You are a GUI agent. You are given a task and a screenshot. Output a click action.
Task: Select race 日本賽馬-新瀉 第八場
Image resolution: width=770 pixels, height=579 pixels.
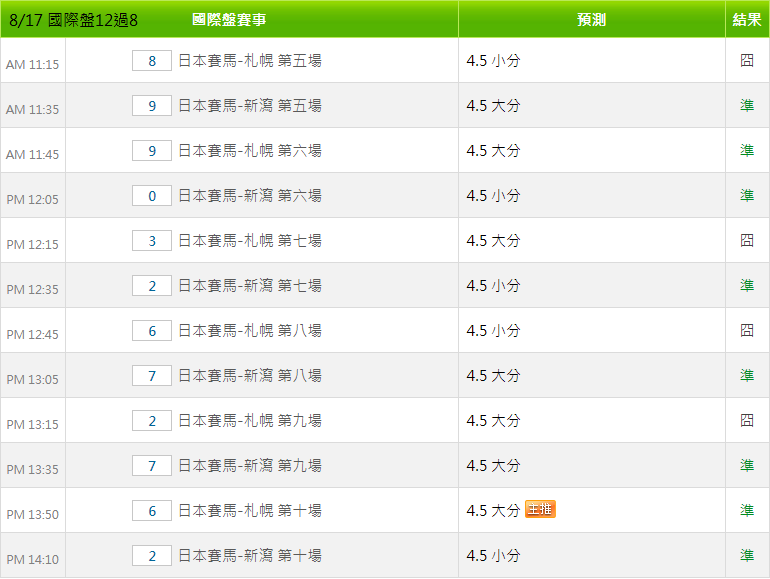250,376
